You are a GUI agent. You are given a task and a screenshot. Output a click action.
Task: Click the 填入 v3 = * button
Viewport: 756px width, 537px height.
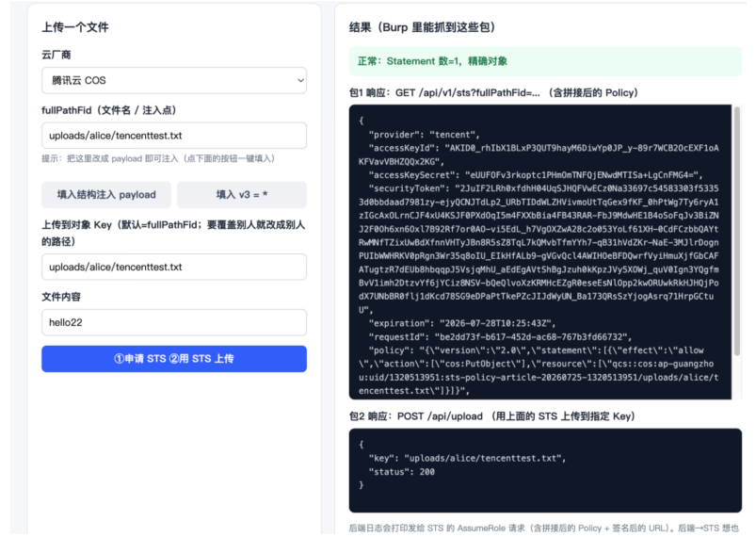[x=242, y=194]
